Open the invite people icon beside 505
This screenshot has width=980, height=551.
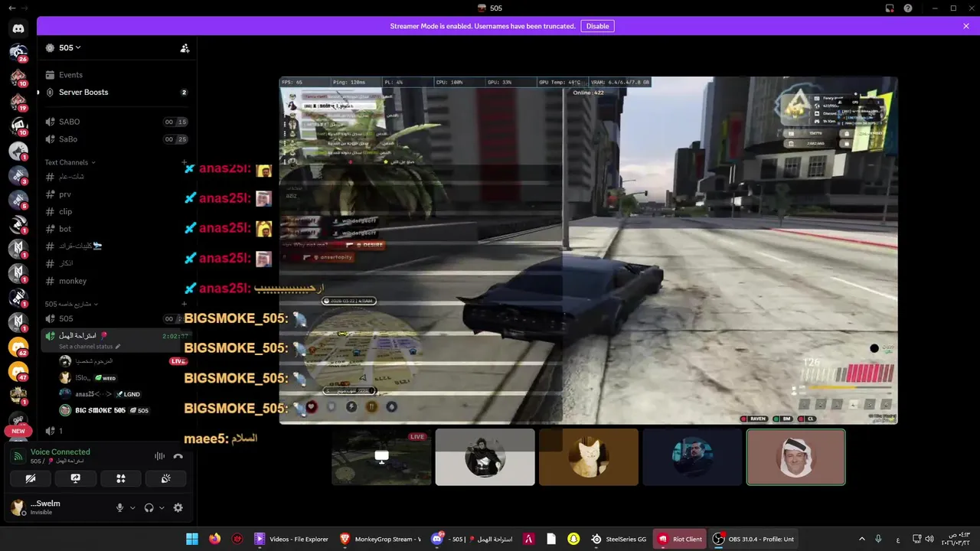185,48
